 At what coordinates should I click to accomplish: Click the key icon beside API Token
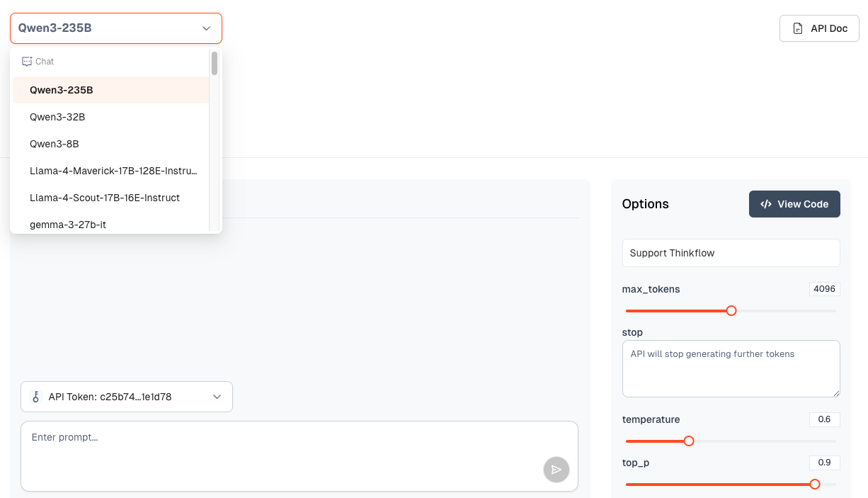coord(35,397)
